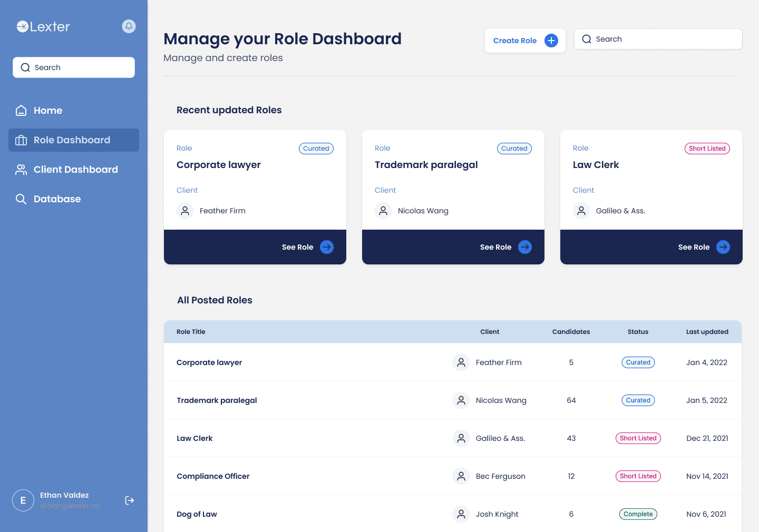
Task: Click Short Listed status in Law Clerk row
Action: (x=638, y=438)
